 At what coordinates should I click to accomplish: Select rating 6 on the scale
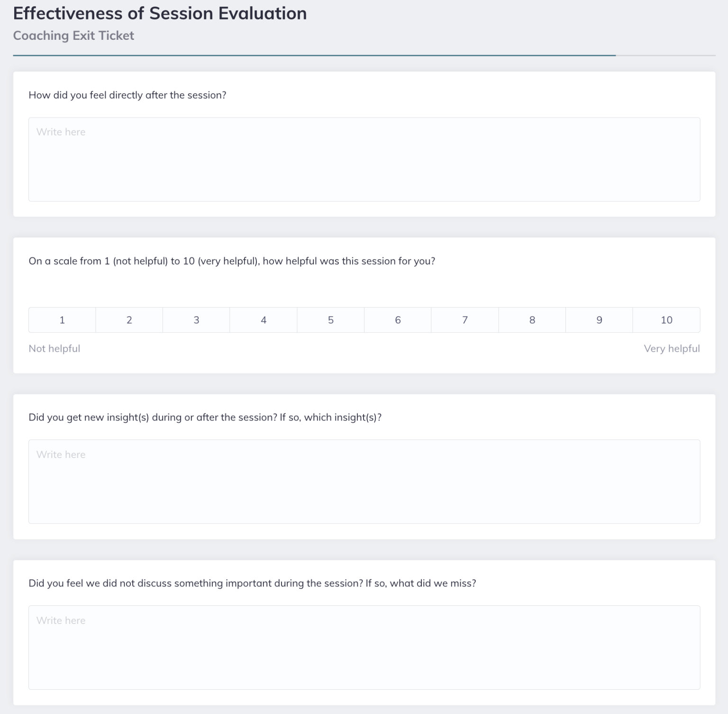point(398,320)
